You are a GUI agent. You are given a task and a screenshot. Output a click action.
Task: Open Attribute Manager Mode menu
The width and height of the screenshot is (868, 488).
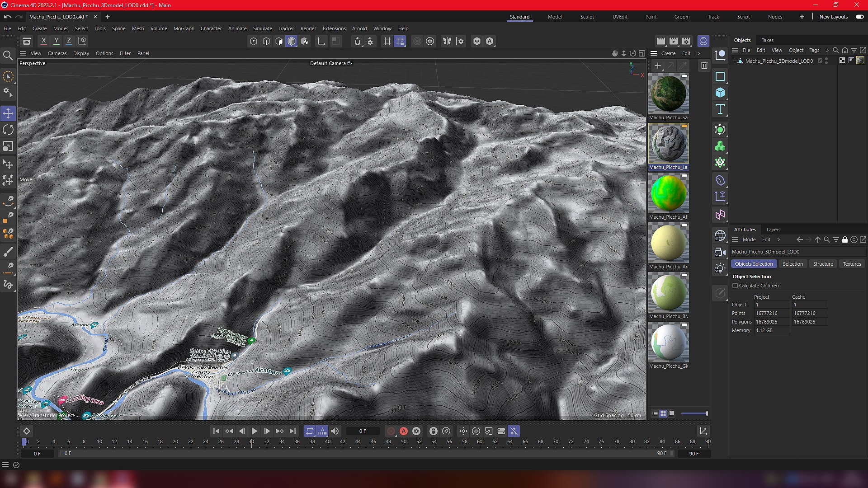[x=749, y=239]
